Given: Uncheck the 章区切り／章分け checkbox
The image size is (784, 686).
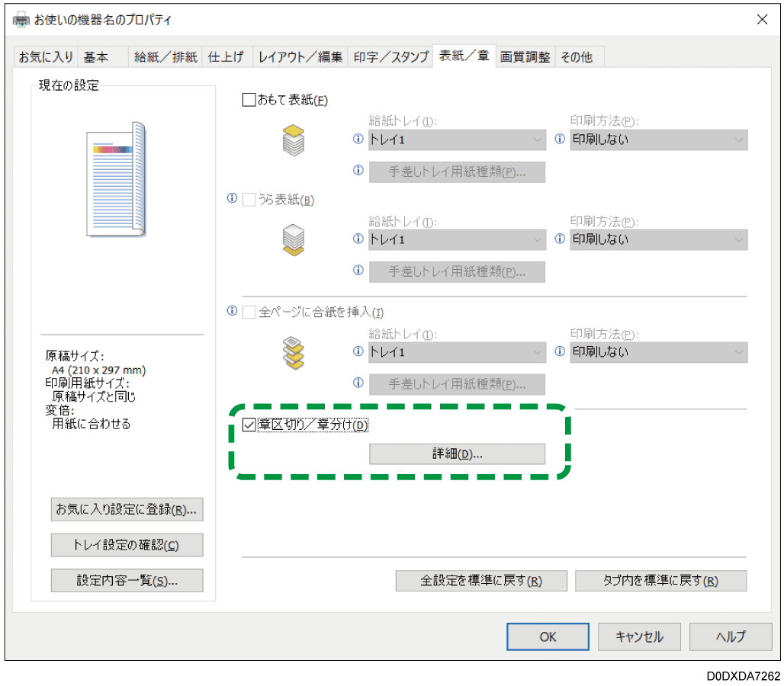Looking at the screenshot, I should point(249,425).
